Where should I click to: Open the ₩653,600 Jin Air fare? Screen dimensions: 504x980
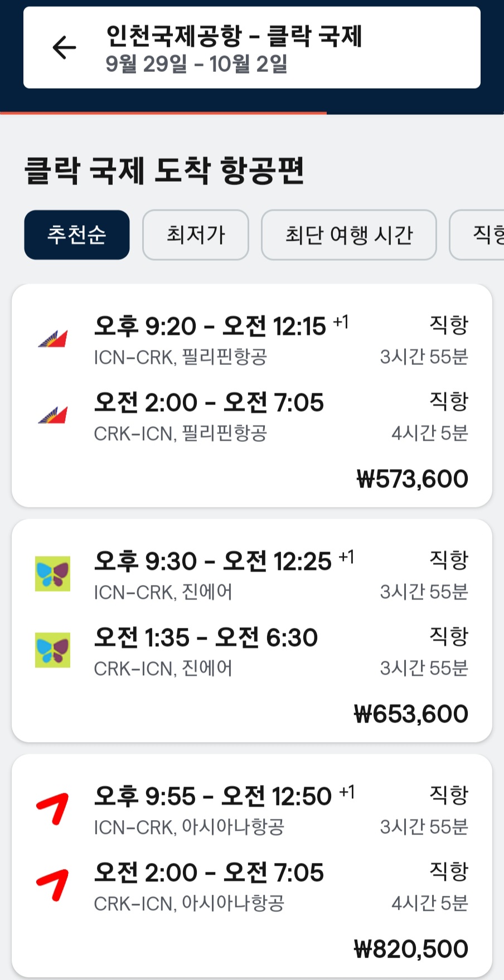411,714
